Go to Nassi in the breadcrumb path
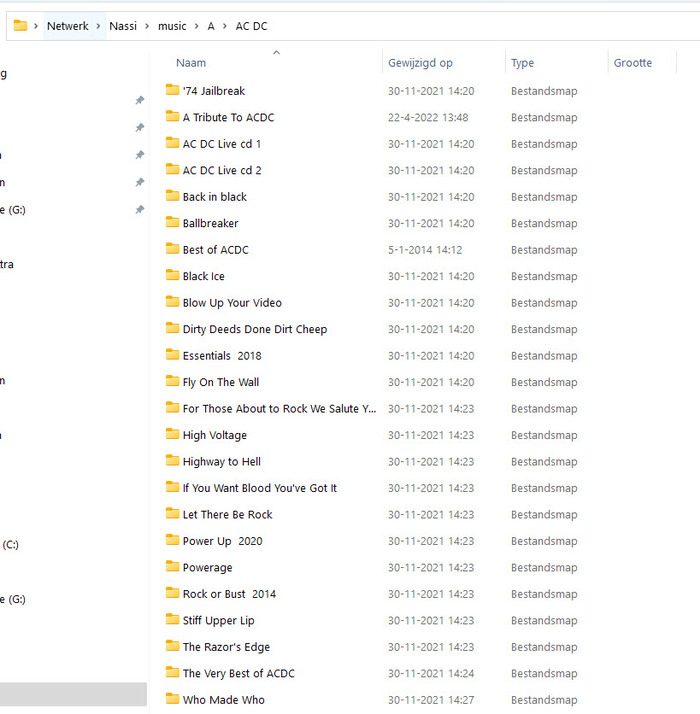The height and width of the screenshot is (714, 700). (x=123, y=26)
